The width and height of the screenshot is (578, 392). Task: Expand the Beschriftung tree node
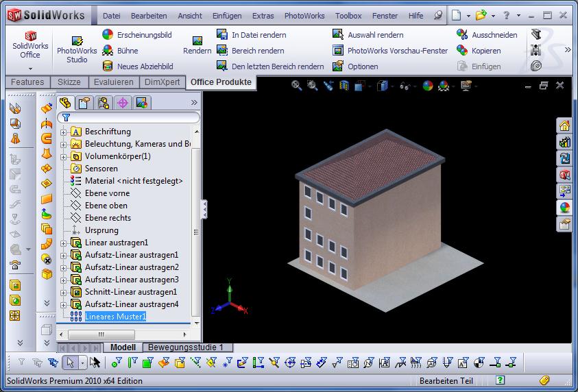tap(64, 132)
